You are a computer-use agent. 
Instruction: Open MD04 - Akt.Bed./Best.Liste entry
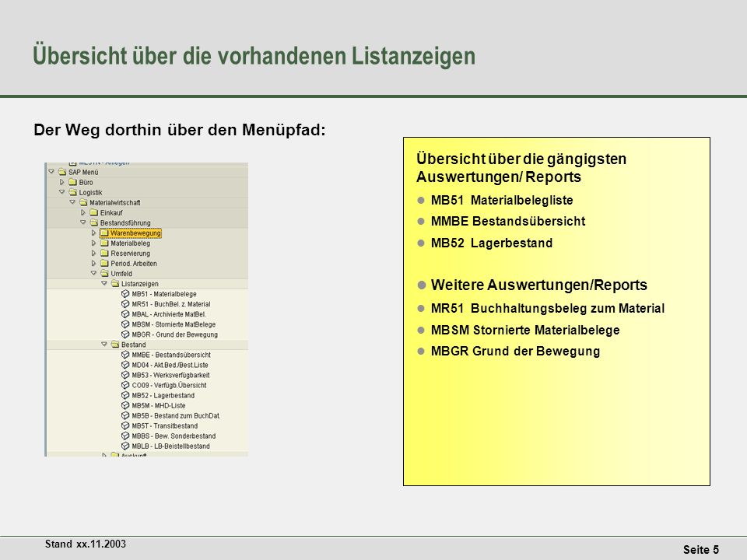tap(170, 365)
